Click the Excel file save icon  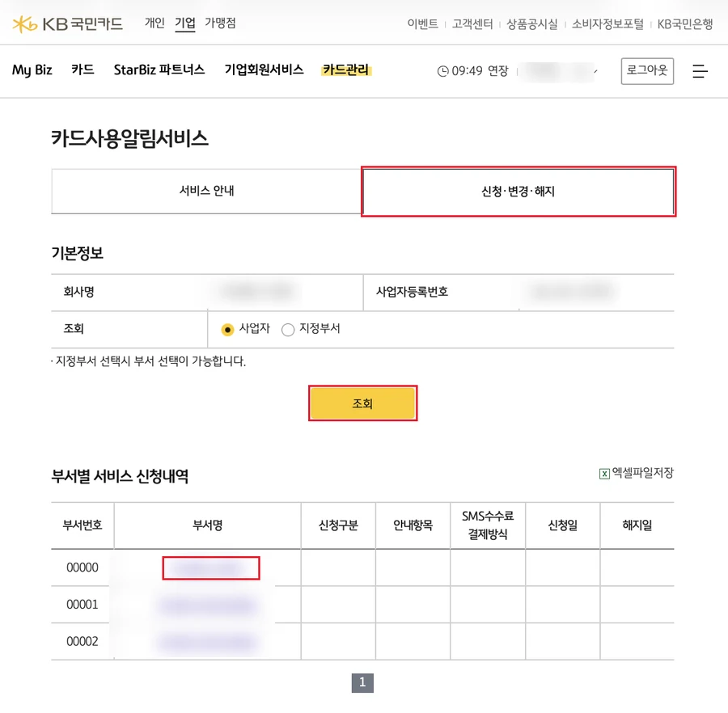[604, 474]
